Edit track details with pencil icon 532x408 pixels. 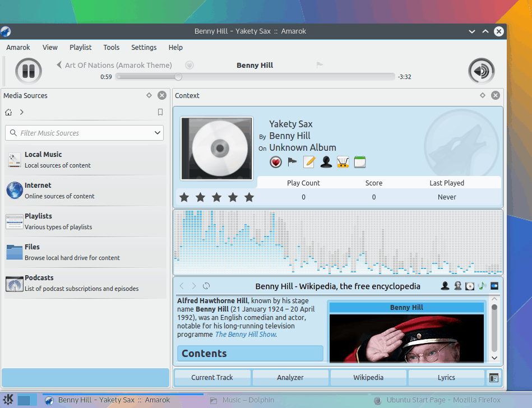[309, 162]
